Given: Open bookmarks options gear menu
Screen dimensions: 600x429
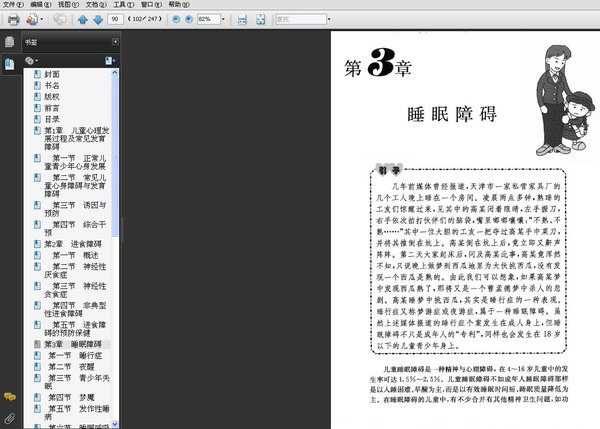Looking at the screenshot, I should [31, 60].
